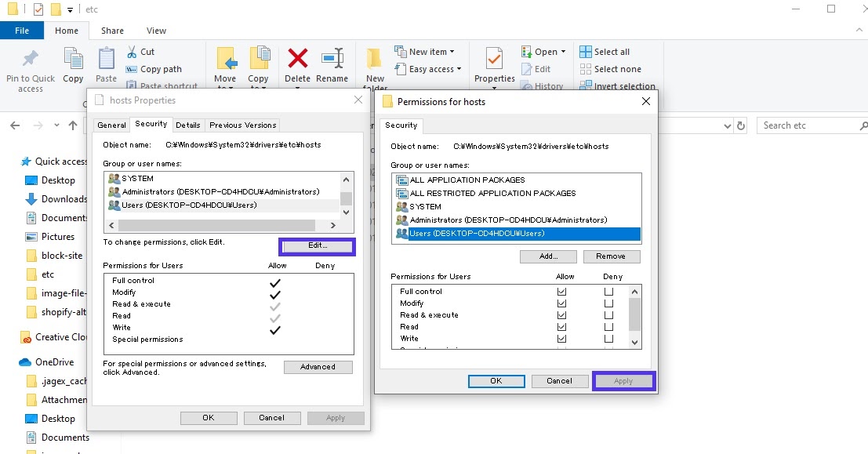
Task: Check the Deny checkbox for Modify
Action: tap(608, 303)
